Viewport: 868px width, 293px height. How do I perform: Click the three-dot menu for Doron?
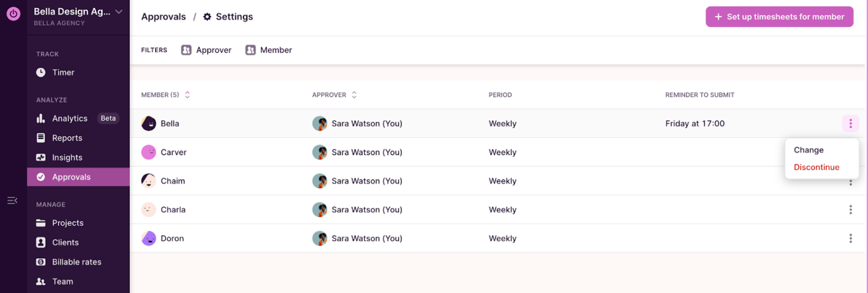click(x=850, y=239)
